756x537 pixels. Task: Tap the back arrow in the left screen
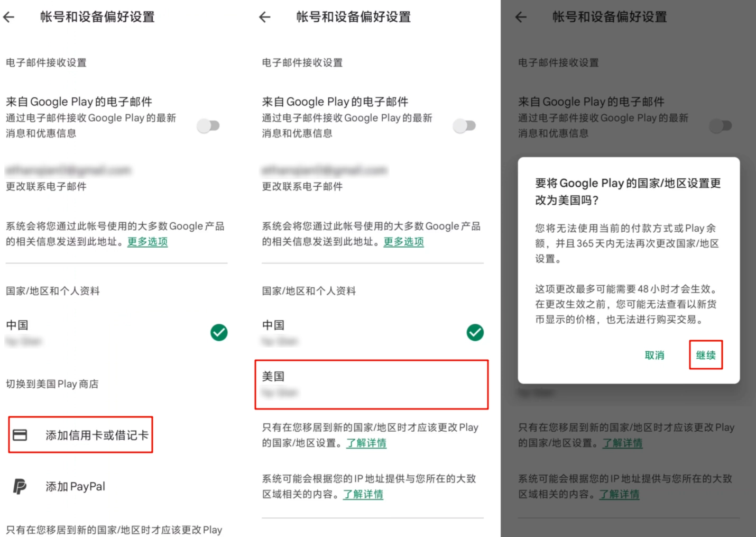coord(9,17)
